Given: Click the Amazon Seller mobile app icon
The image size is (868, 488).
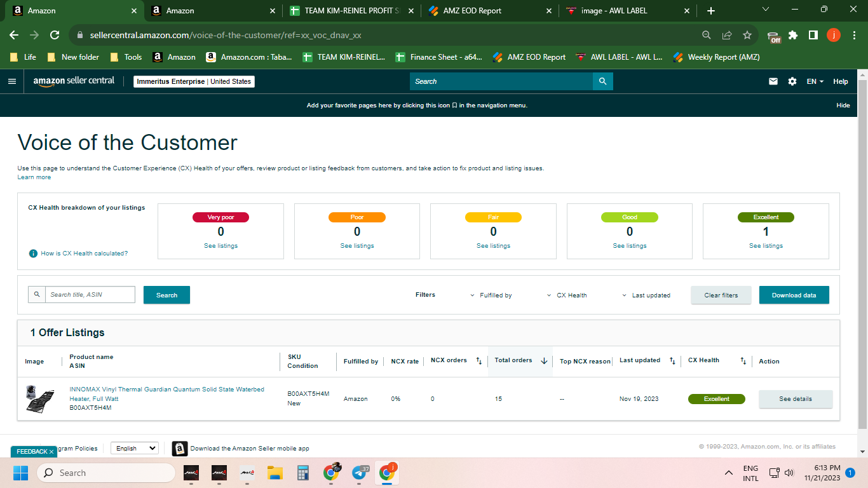Looking at the screenshot, I should click(180, 449).
